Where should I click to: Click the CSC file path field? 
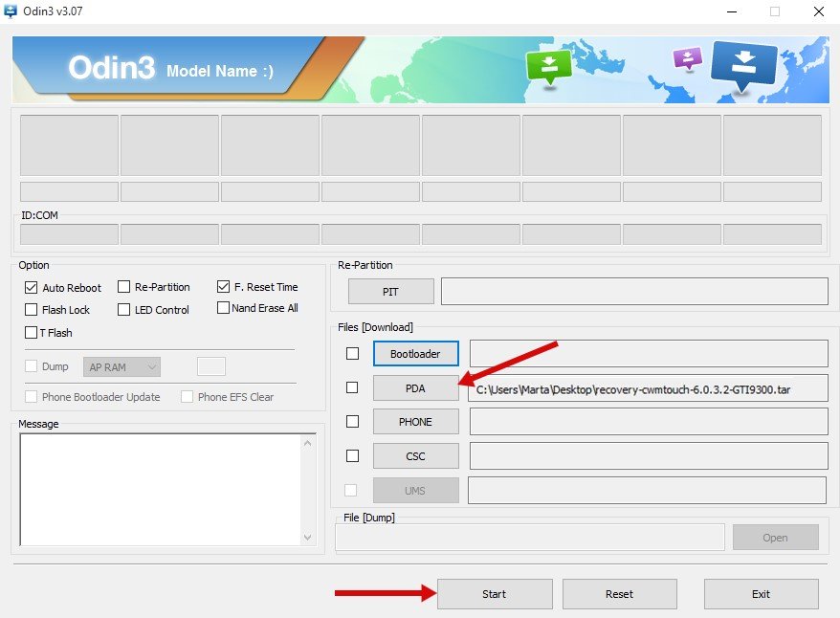(649, 455)
